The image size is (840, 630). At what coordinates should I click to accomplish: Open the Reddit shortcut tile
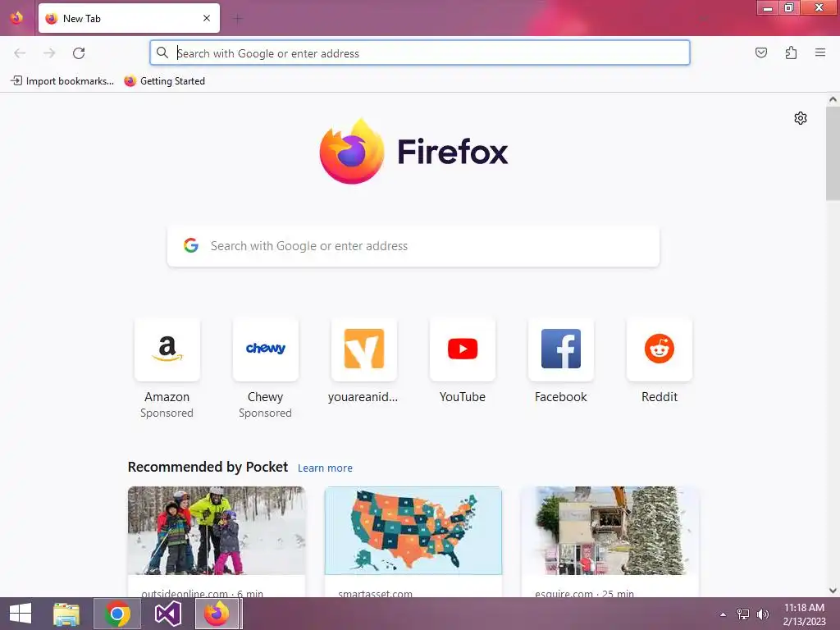point(660,362)
